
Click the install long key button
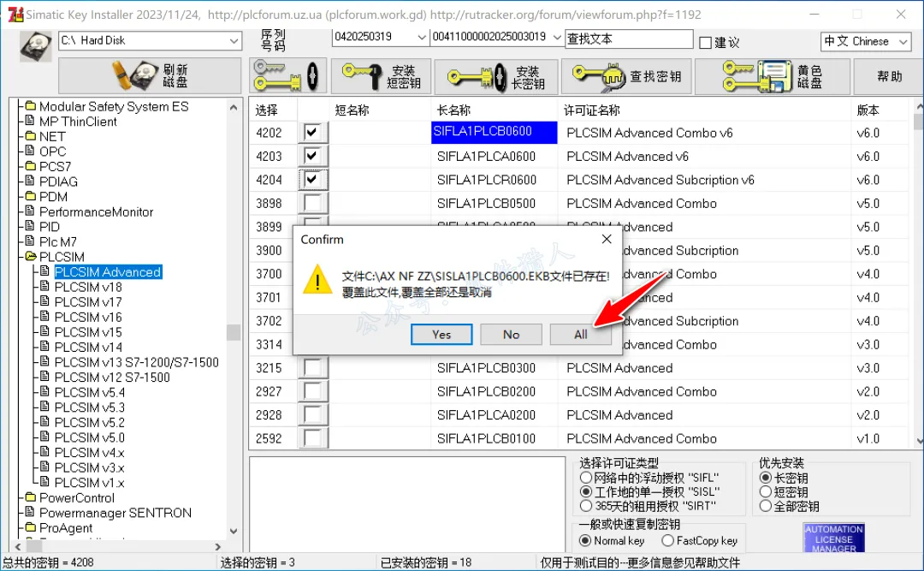coord(496,76)
